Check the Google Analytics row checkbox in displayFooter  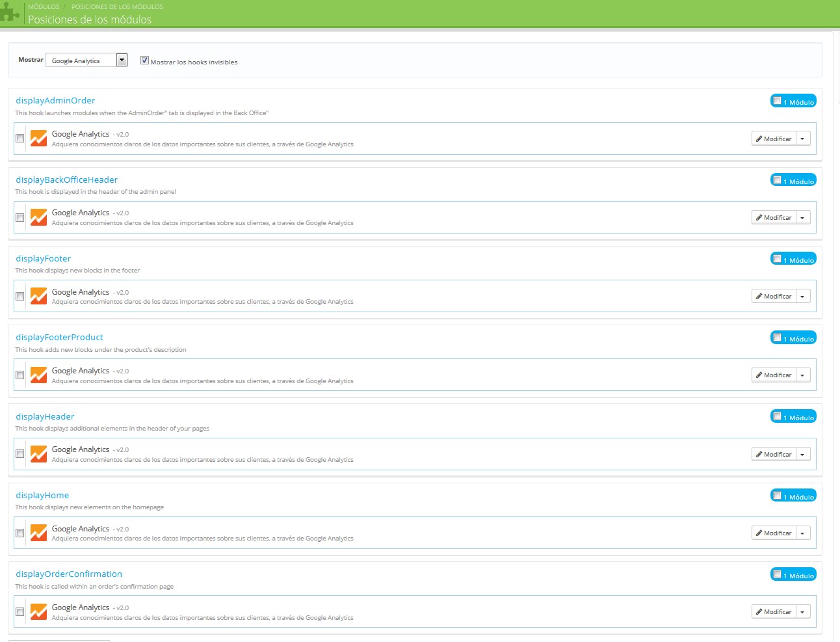click(x=20, y=296)
